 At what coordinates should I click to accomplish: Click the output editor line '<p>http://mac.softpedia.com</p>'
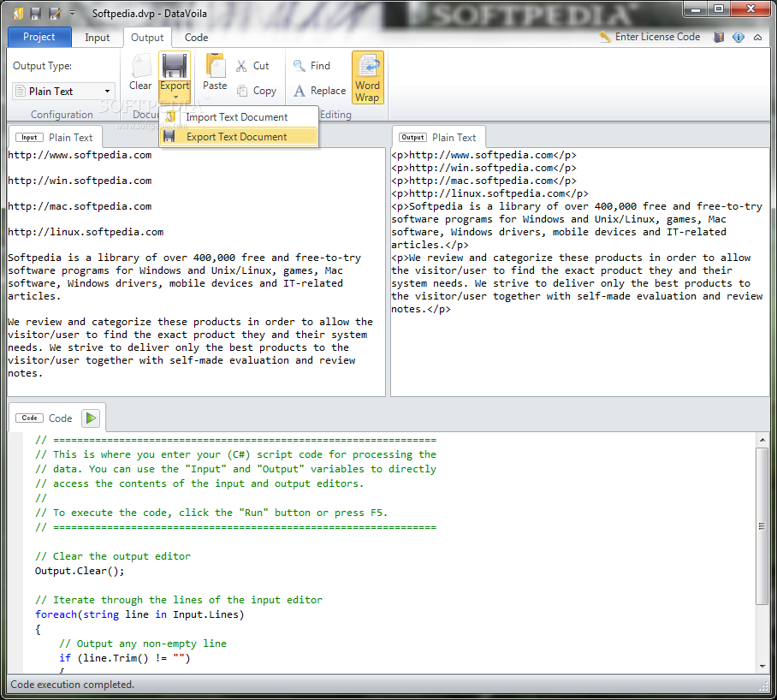483,181
